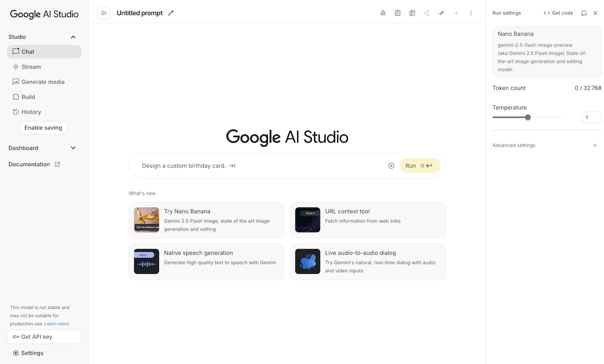Open the system instructions clipboard icon
The width and height of the screenshot is (604, 364).
click(397, 13)
